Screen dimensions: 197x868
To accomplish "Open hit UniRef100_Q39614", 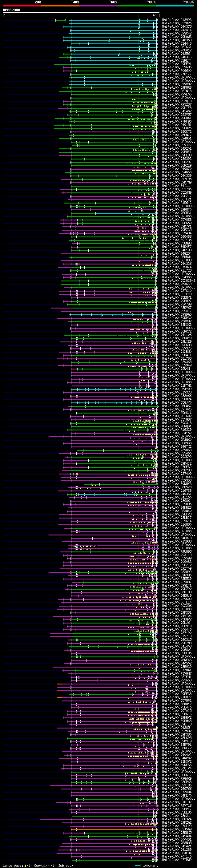I will pyautogui.click(x=177, y=521).
